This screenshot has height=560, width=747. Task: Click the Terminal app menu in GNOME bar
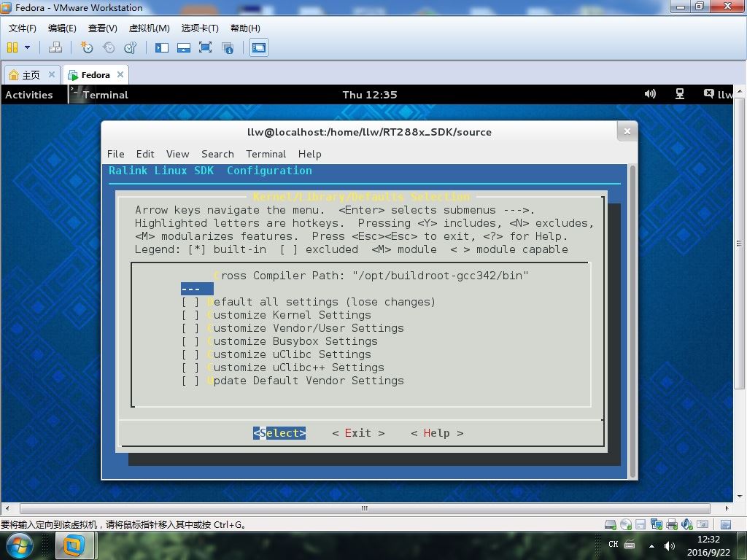[x=99, y=95]
